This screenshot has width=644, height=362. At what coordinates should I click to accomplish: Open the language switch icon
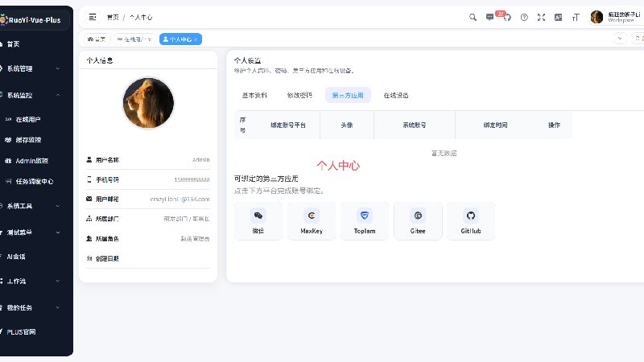click(558, 17)
